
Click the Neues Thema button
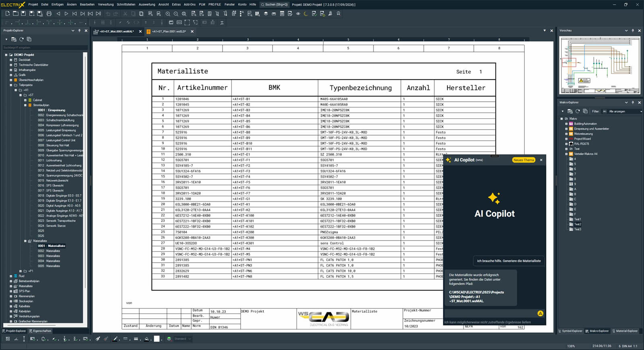(x=523, y=160)
